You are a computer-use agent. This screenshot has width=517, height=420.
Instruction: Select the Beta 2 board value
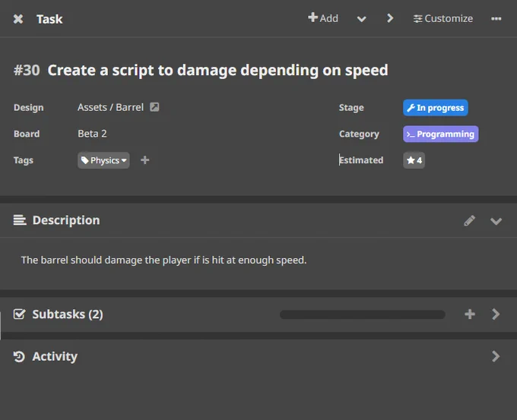[x=92, y=134]
